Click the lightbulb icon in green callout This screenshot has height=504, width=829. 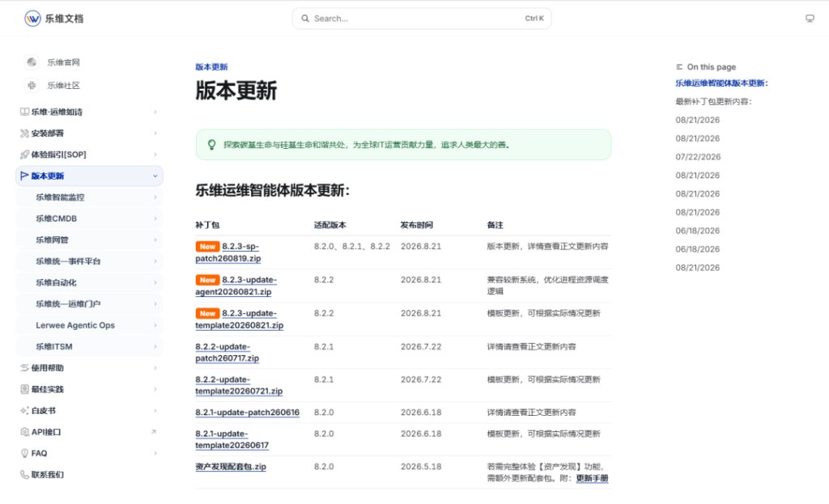click(211, 144)
